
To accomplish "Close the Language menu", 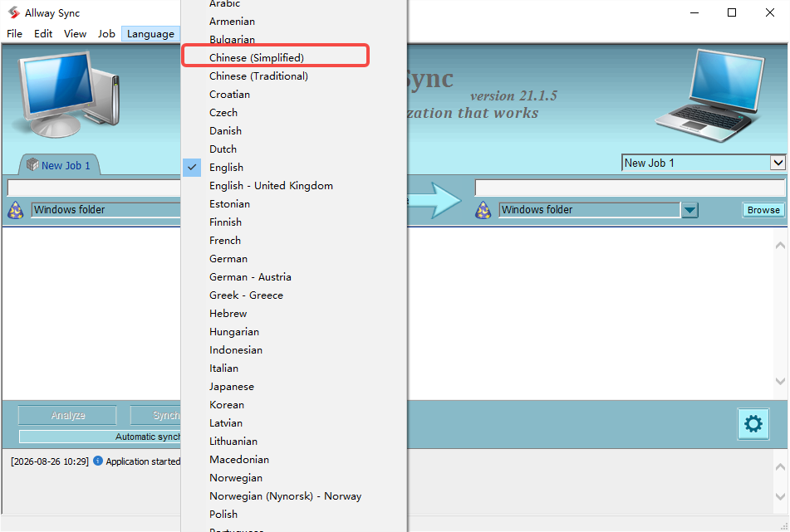I will pos(150,34).
